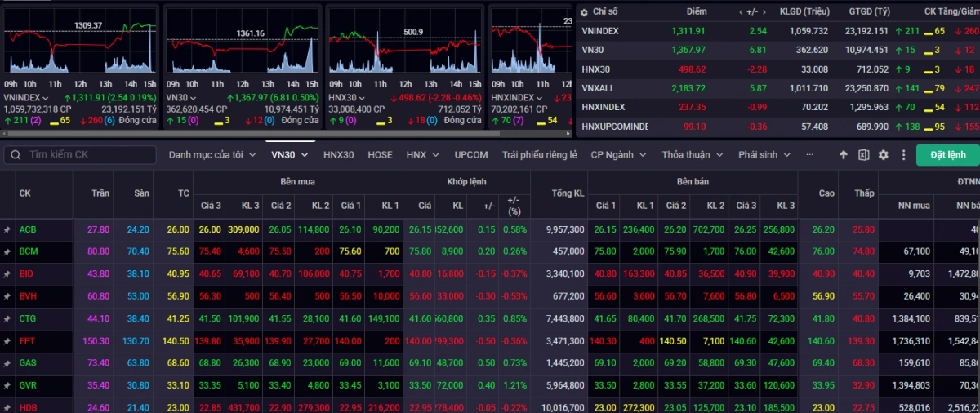The image size is (980, 413).
Task: Open the vertical three-dots menu
Action: tap(903, 154)
